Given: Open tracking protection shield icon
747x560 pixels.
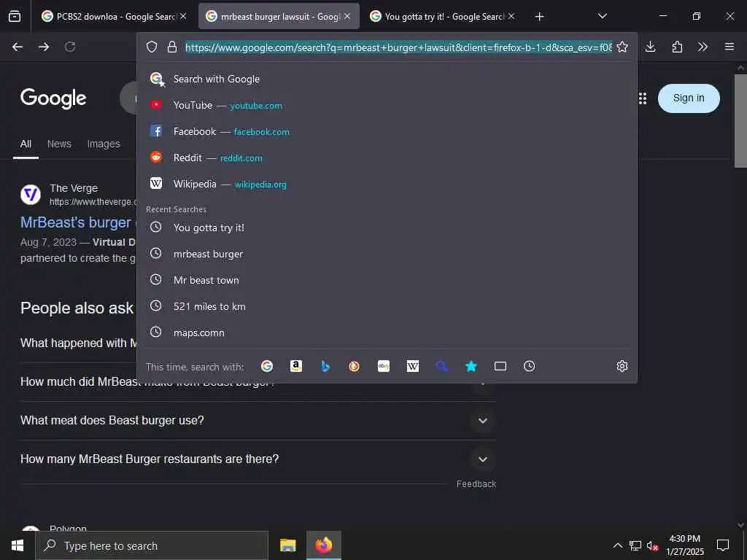Looking at the screenshot, I should (152, 47).
